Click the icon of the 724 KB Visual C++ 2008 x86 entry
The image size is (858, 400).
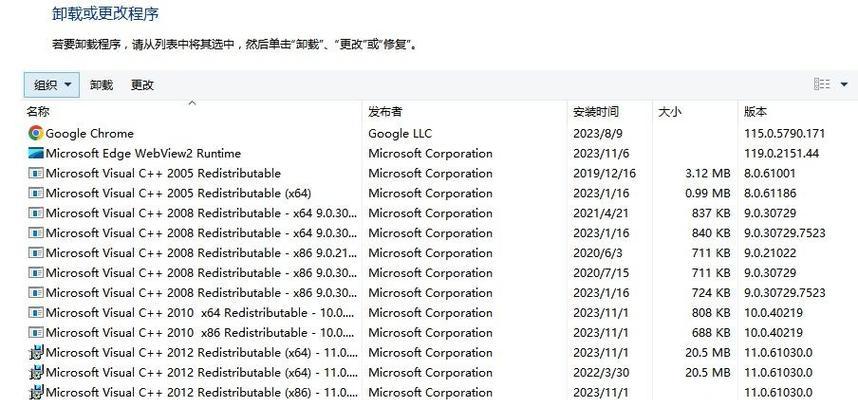click(x=36, y=293)
